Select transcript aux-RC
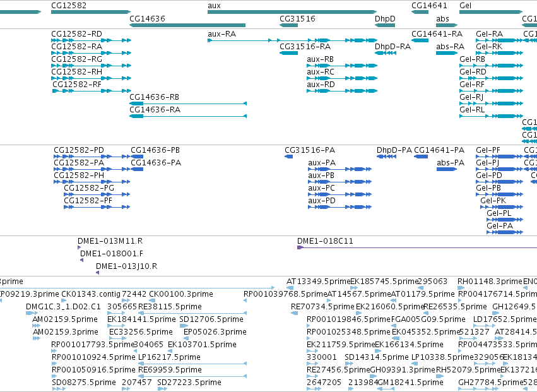The width and height of the screenshot is (537, 392). click(x=320, y=72)
